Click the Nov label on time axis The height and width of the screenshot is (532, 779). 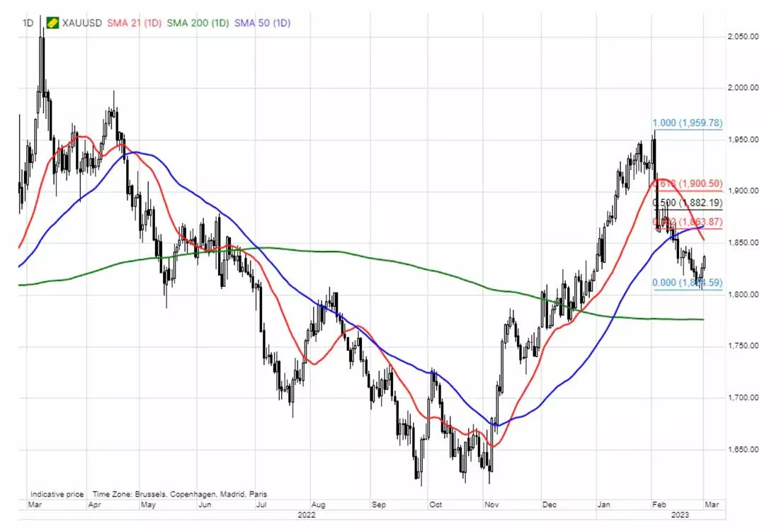click(x=491, y=504)
